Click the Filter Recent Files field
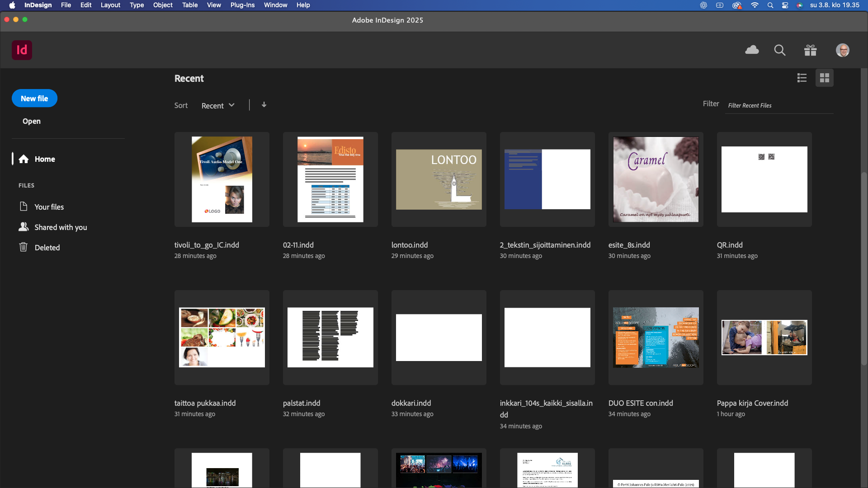 coord(779,105)
